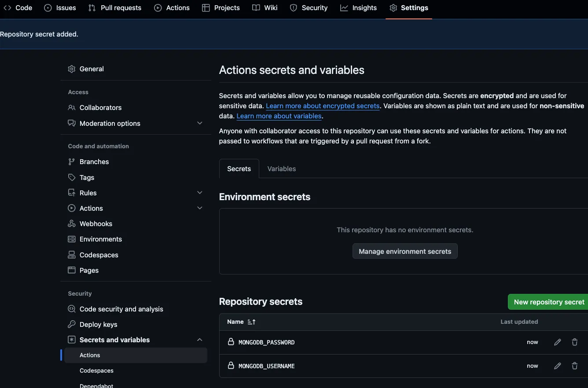Click the MONGODB_USERNAME secret name
Image resolution: width=588 pixels, height=388 pixels.
[x=266, y=366]
